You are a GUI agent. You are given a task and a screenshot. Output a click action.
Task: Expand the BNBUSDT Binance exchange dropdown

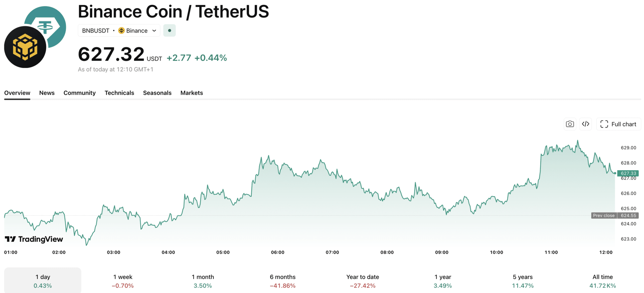(x=154, y=31)
